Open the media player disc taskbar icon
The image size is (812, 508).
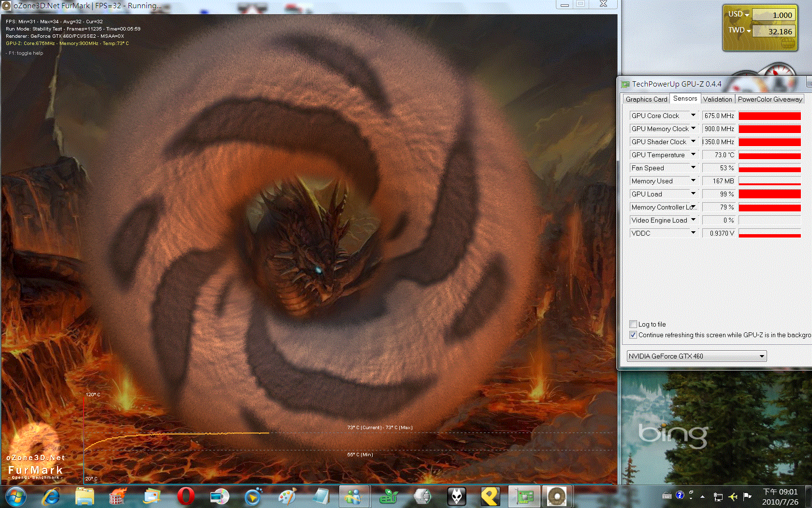coord(219,496)
